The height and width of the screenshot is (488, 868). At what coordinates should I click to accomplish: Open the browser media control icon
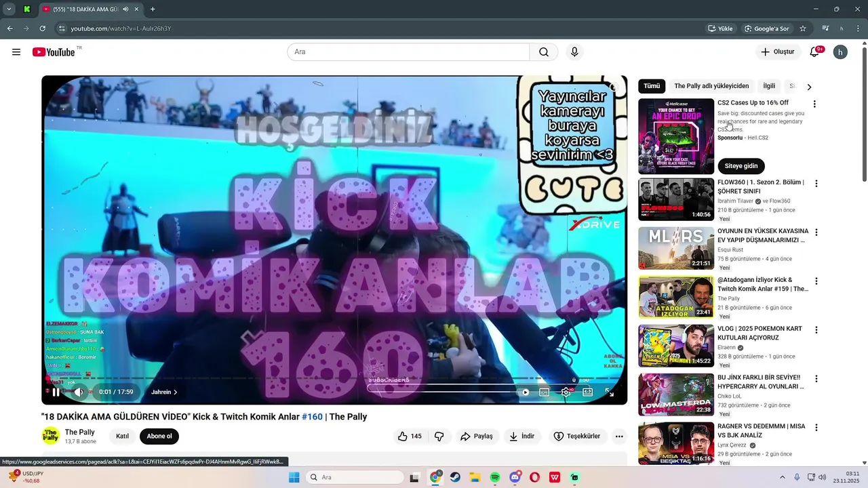click(x=825, y=28)
